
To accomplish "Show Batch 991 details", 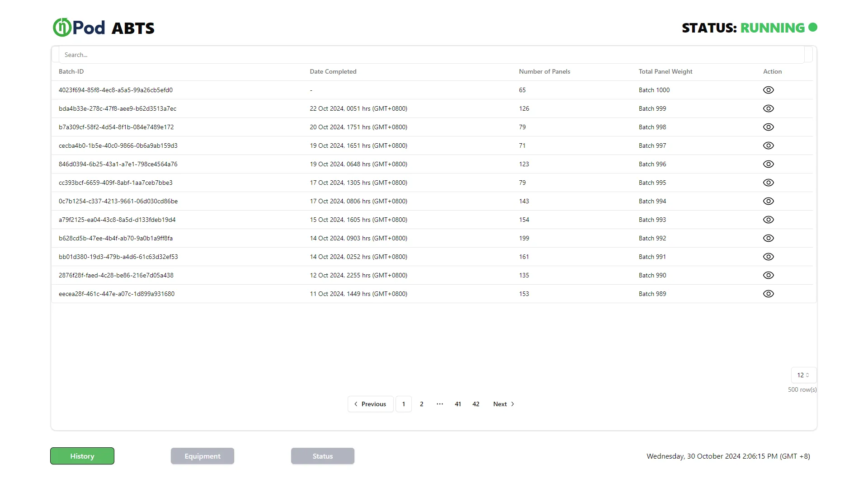I will click(769, 257).
